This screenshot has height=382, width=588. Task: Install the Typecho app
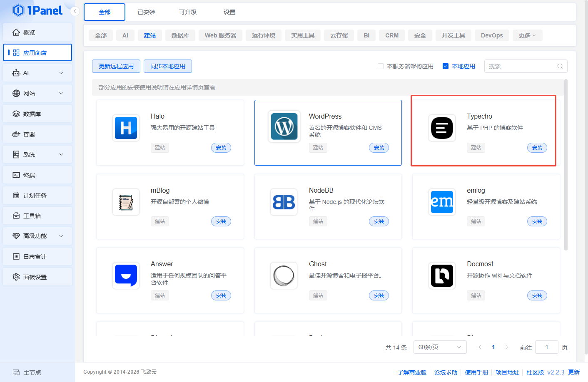537,148
